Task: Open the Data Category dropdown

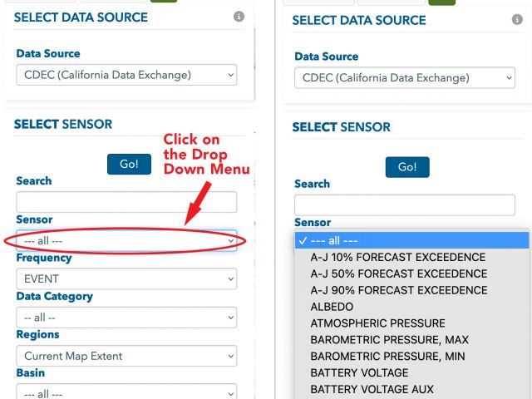Action: pyautogui.click(x=126, y=318)
